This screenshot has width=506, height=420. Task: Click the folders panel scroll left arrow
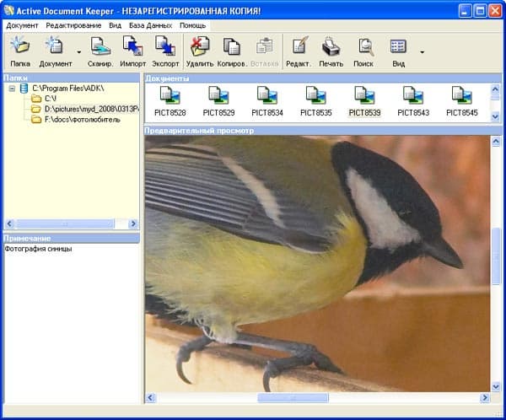[x=9, y=223]
